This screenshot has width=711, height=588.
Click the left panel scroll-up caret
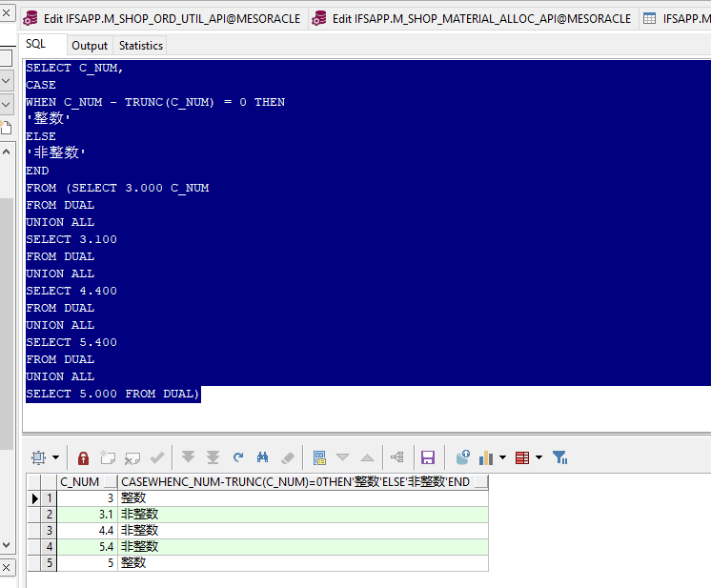coord(7,152)
